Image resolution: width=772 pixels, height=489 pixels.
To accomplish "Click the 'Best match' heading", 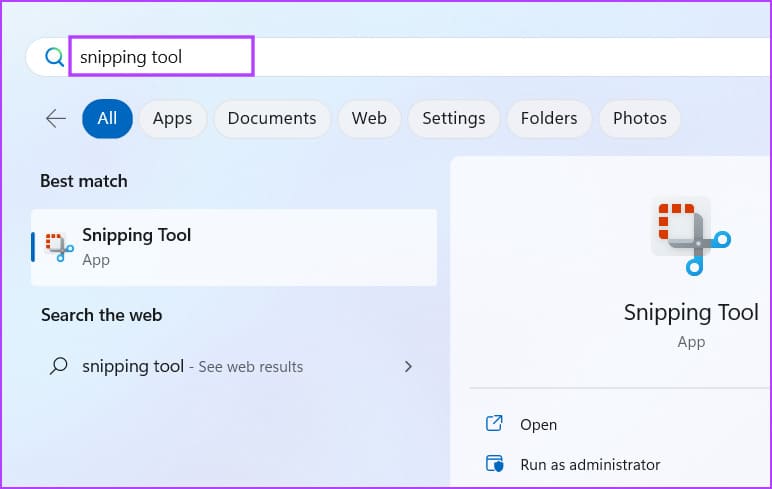I will click(84, 181).
